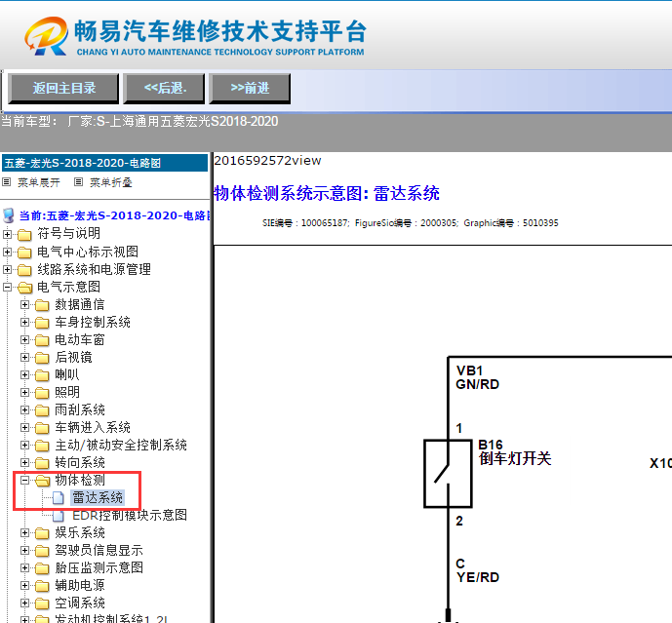Go forward with the >>前进 button

click(x=250, y=89)
